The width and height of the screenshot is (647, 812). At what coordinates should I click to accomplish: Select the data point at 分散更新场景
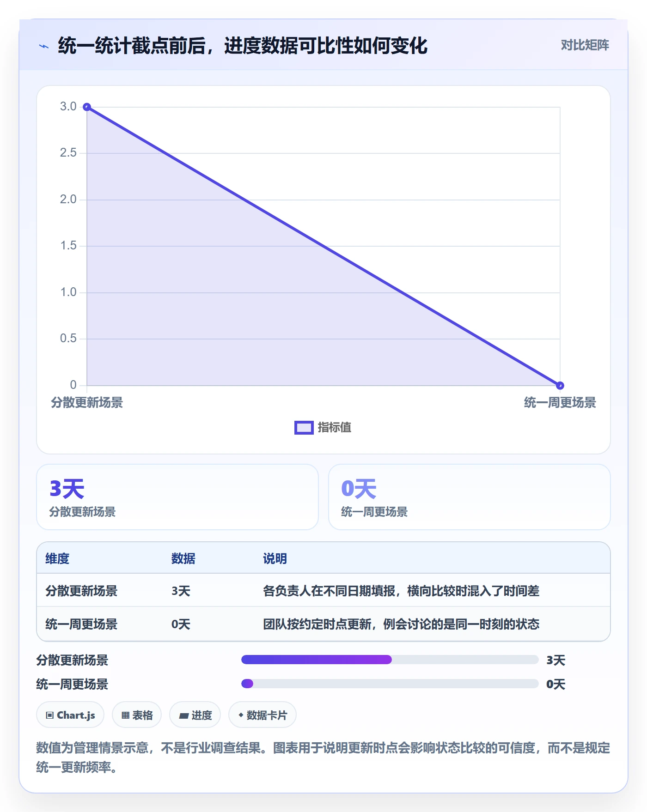click(x=87, y=107)
